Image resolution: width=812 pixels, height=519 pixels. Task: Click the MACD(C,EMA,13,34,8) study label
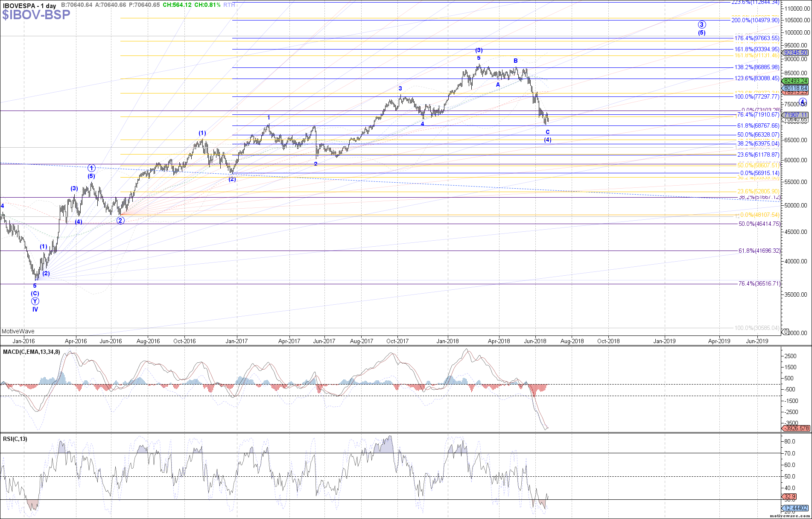(x=32, y=352)
